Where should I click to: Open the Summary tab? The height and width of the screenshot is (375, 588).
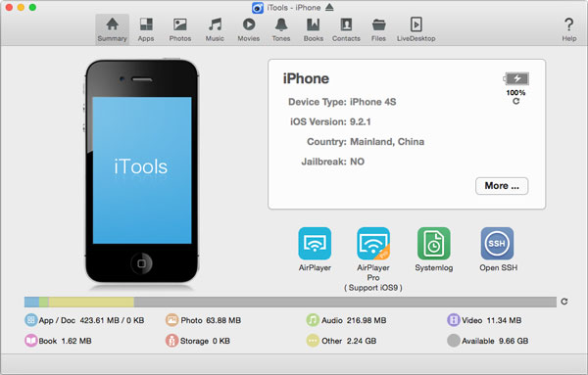click(x=112, y=29)
